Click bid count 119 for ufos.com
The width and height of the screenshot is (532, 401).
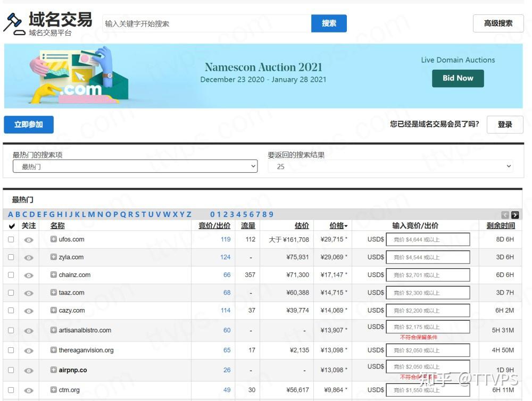226,239
